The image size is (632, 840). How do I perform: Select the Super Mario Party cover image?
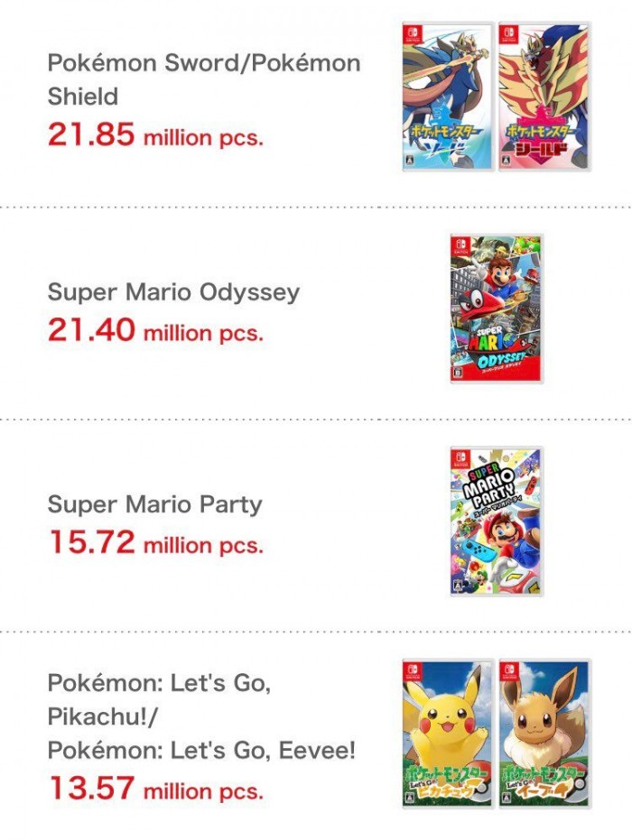pyautogui.click(x=497, y=522)
